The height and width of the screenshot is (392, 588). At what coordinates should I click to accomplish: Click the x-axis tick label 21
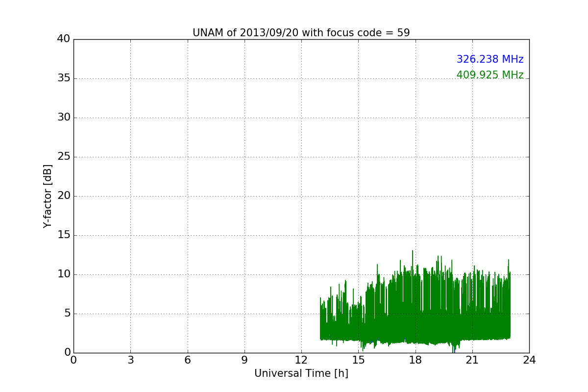[472, 360]
